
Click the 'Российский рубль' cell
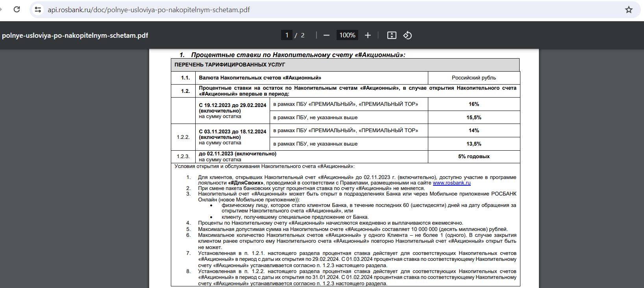474,78
